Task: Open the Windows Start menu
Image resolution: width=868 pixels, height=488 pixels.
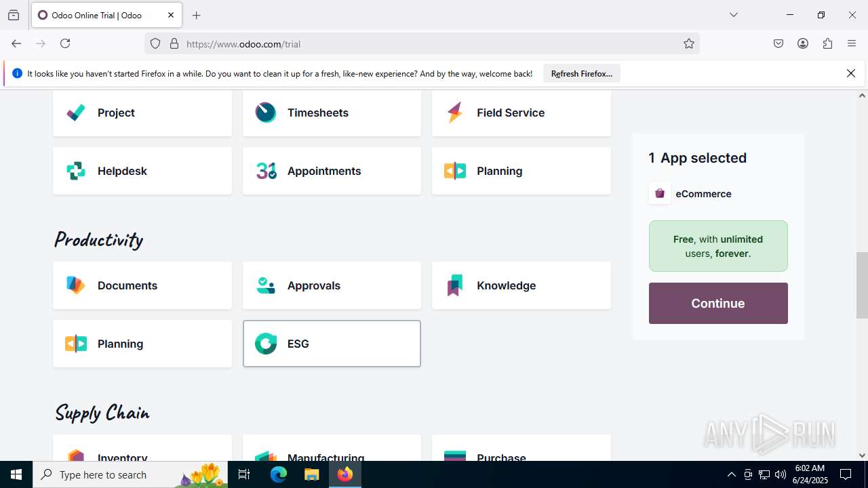Action: (x=16, y=474)
